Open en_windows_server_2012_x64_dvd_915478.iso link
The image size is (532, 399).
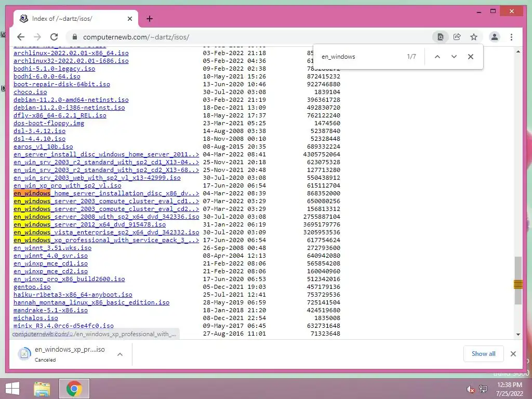(x=89, y=224)
